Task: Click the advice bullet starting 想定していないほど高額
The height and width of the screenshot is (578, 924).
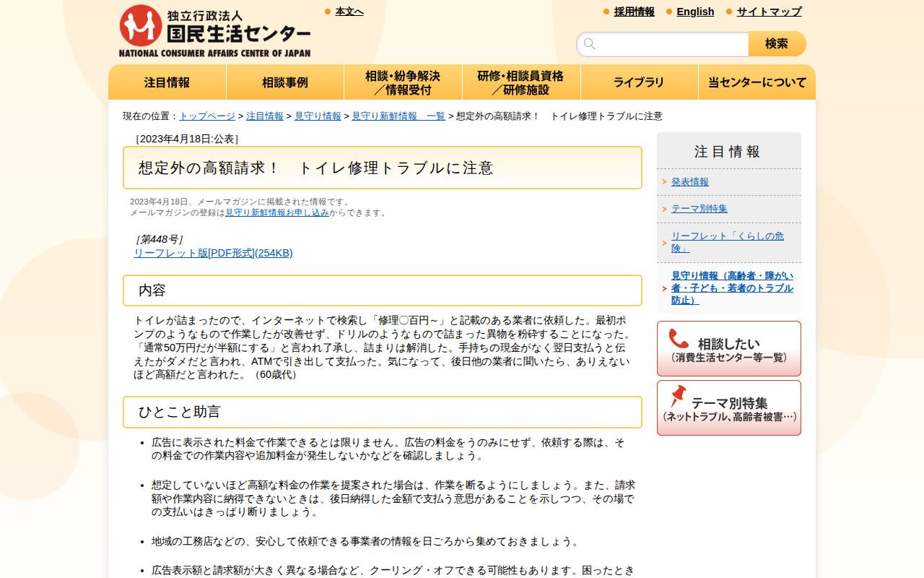Action: [x=393, y=499]
